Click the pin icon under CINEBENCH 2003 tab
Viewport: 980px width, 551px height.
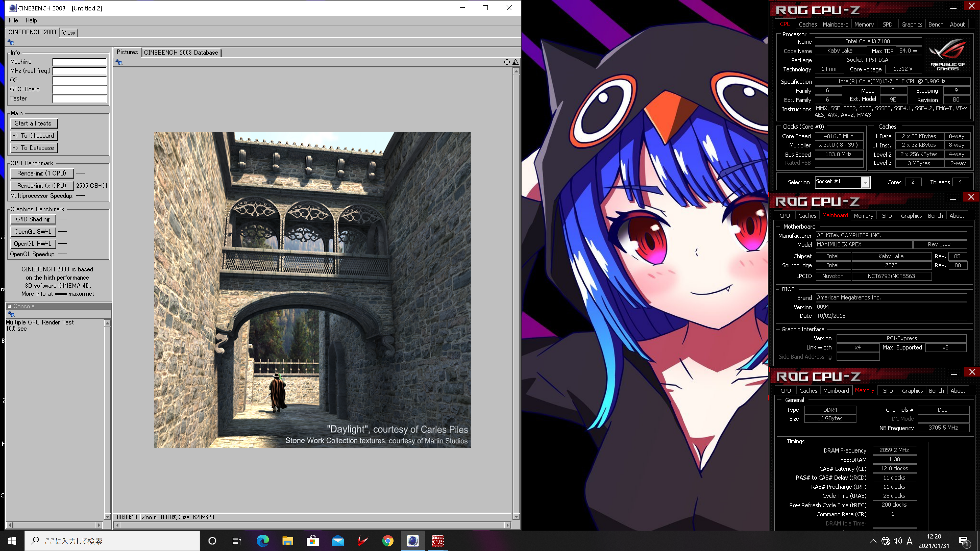(11, 42)
